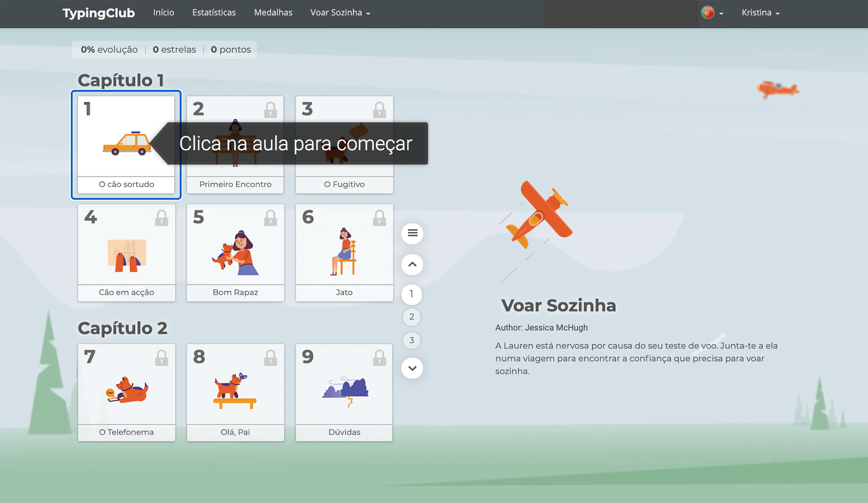Click the lock icon on lesson 4

click(x=162, y=218)
